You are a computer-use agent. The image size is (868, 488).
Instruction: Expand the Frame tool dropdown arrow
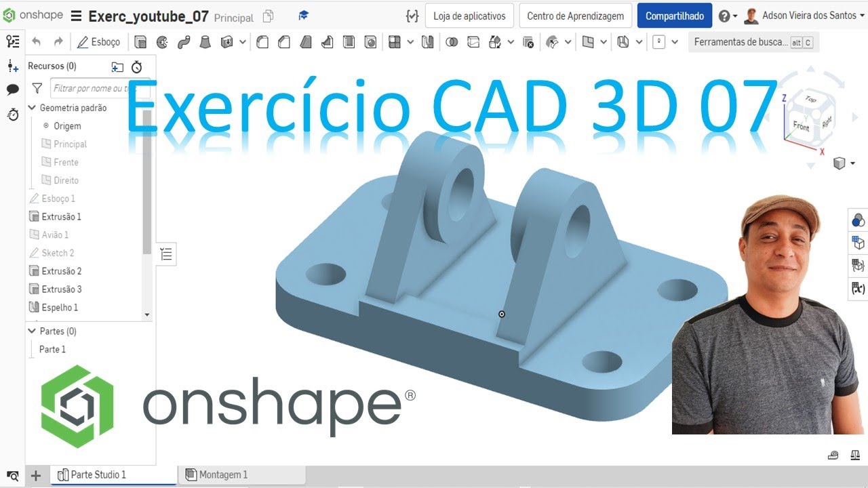[x=675, y=42]
